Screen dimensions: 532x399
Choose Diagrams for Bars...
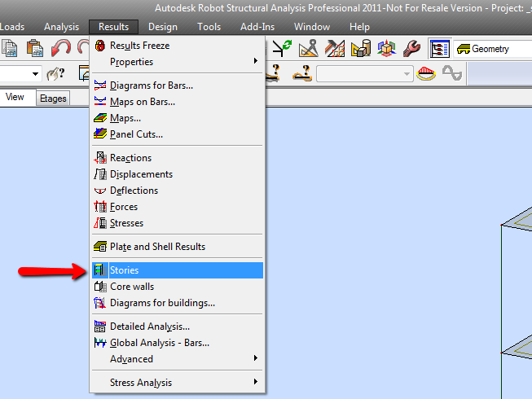[x=177, y=85]
